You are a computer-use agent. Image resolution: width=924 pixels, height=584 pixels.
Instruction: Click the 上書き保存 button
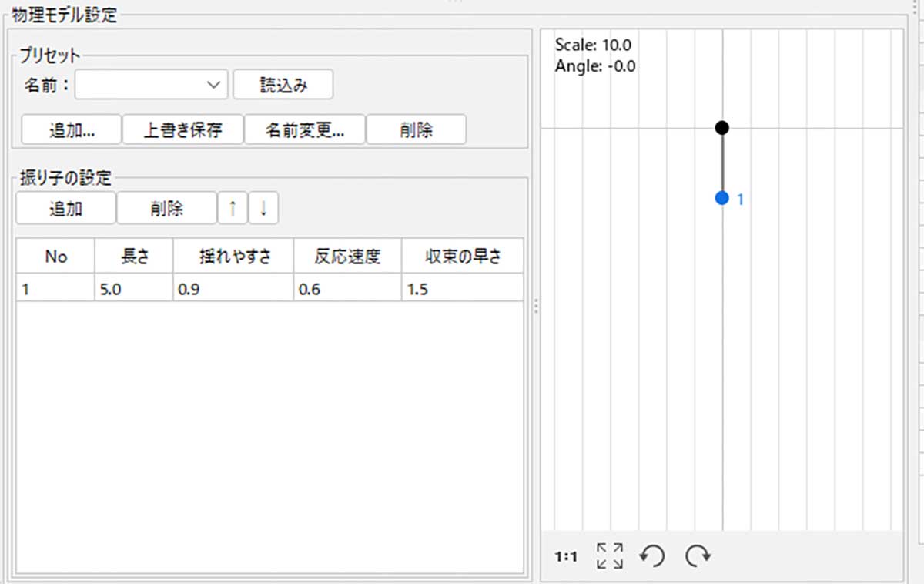tap(183, 129)
